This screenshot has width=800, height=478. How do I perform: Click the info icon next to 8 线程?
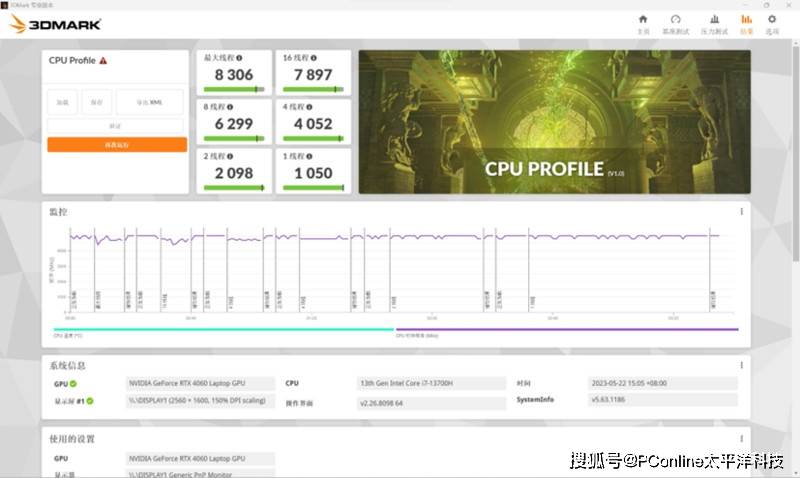[x=230, y=107]
